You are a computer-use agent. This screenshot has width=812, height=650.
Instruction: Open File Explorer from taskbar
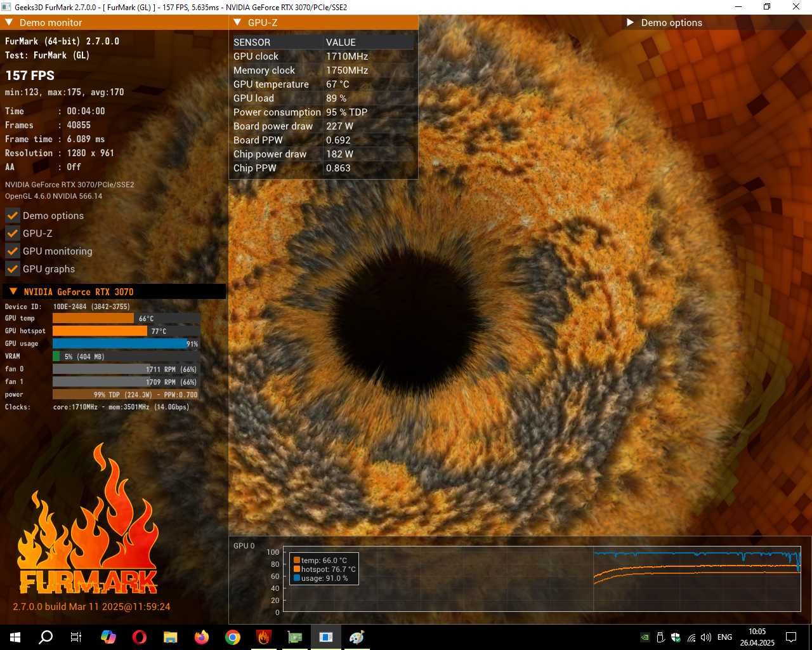(170, 637)
